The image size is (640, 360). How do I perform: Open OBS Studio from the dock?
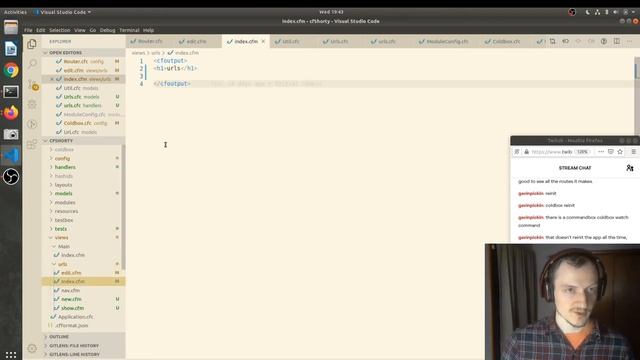(11, 177)
